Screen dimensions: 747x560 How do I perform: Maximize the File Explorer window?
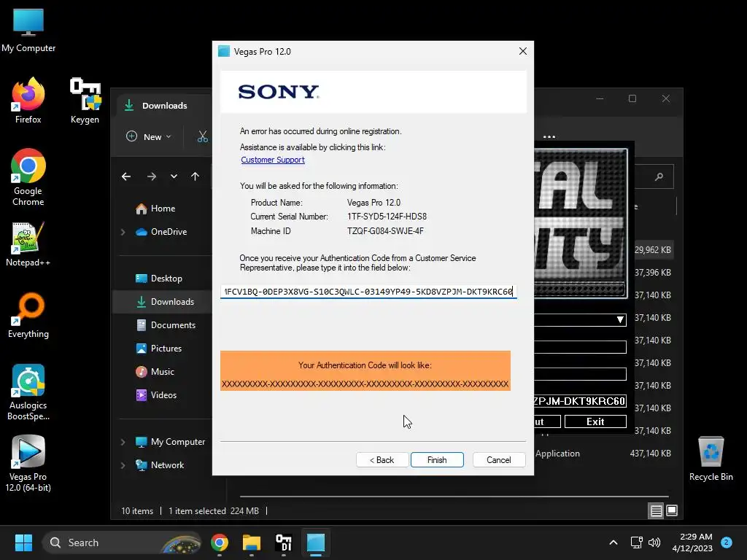click(632, 98)
